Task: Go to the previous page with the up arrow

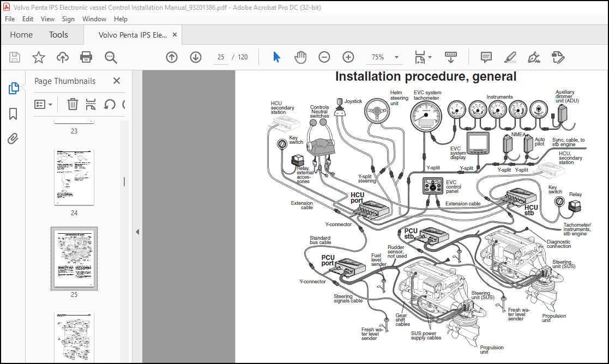Action: pos(172,57)
